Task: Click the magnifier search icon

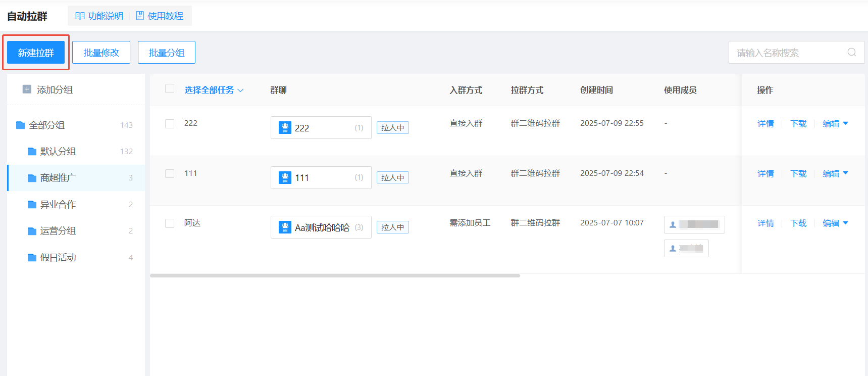Action: tap(852, 52)
